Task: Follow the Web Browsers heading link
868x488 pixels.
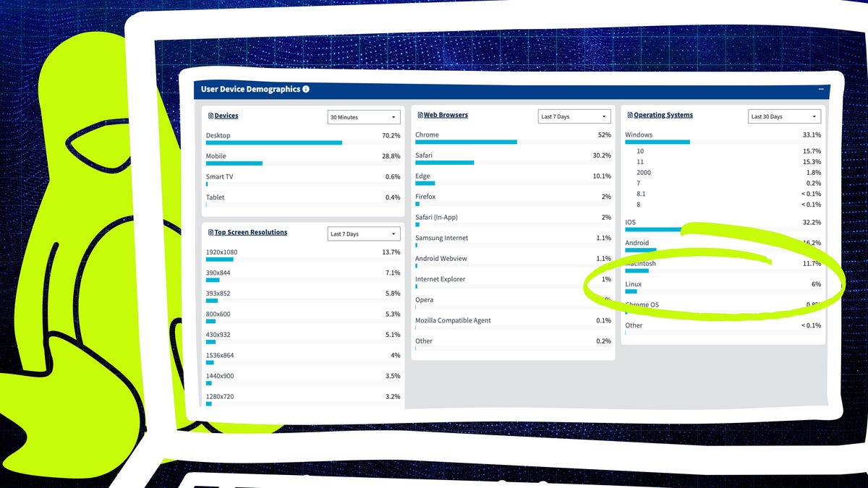Action: coord(446,115)
